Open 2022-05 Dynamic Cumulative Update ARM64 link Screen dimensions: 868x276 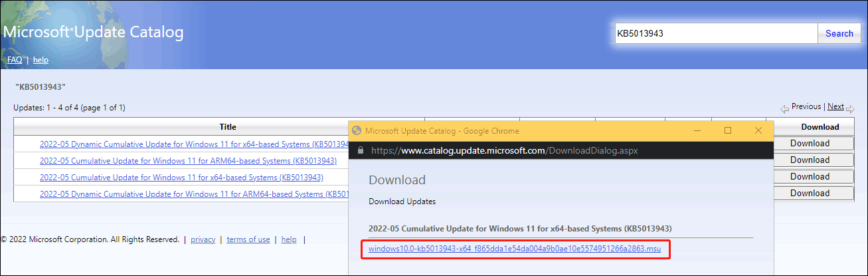[x=194, y=194]
